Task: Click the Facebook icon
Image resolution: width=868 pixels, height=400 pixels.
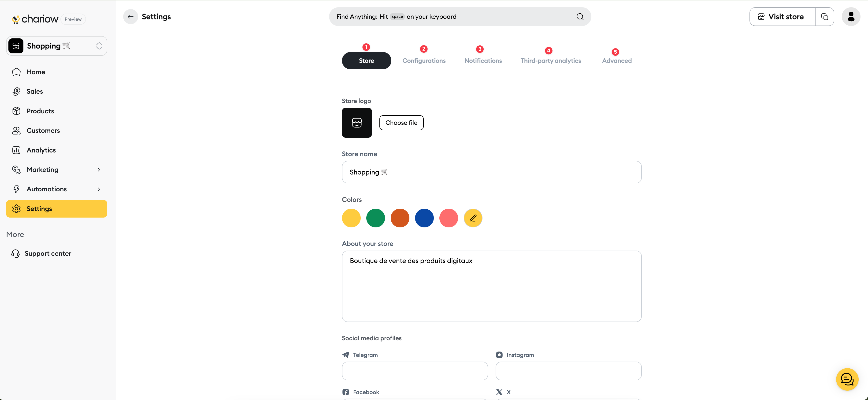Action: (x=346, y=392)
